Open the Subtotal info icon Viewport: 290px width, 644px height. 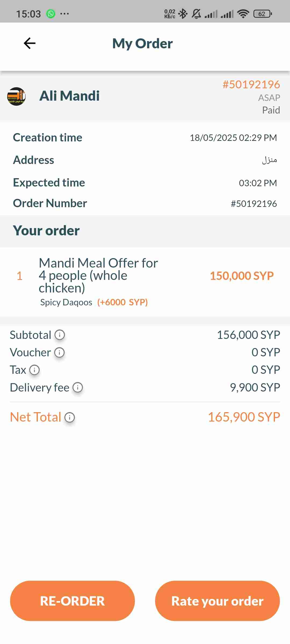click(60, 335)
